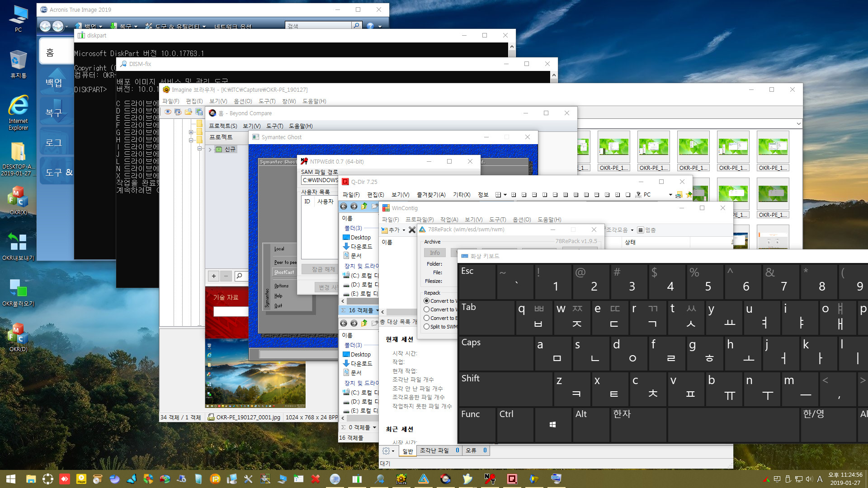Click the Q-Dir upper pane back arrow
This screenshot has height=488, width=868.
tap(344, 206)
